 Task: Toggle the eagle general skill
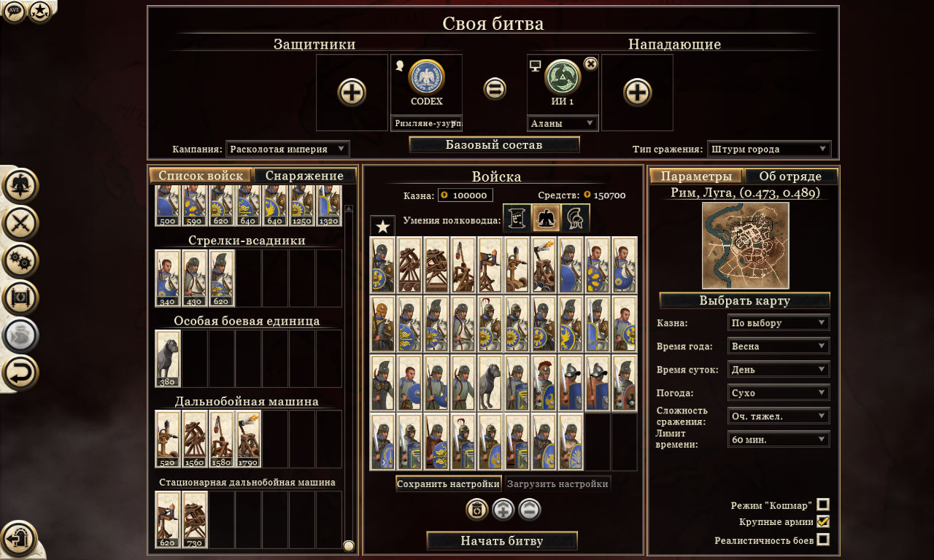[x=545, y=218]
